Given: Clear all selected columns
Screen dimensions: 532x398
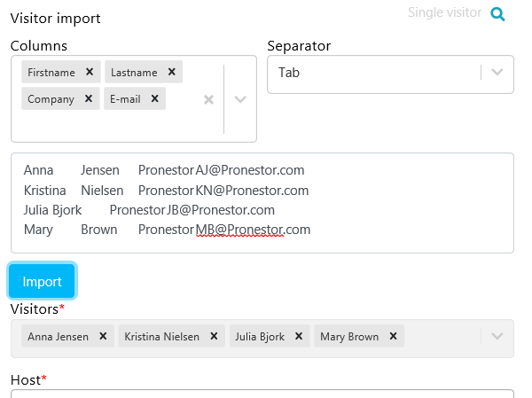Looking at the screenshot, I should pos(208,99).
